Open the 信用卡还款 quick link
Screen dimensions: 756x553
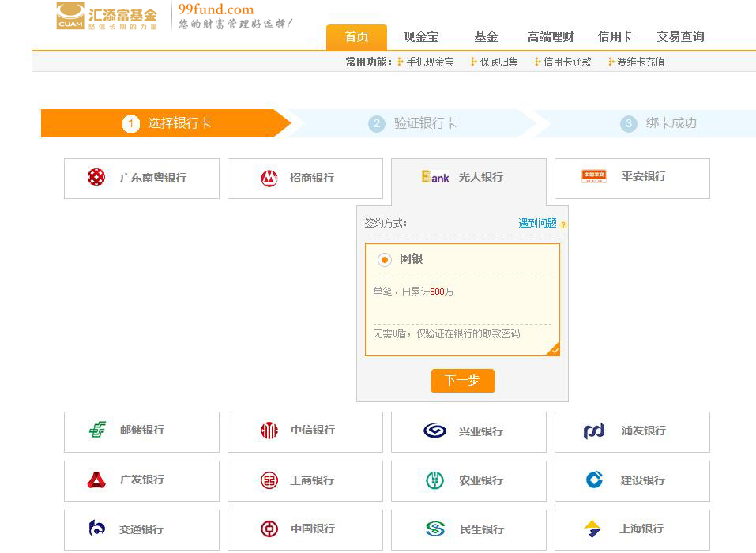tap(566, 62)
